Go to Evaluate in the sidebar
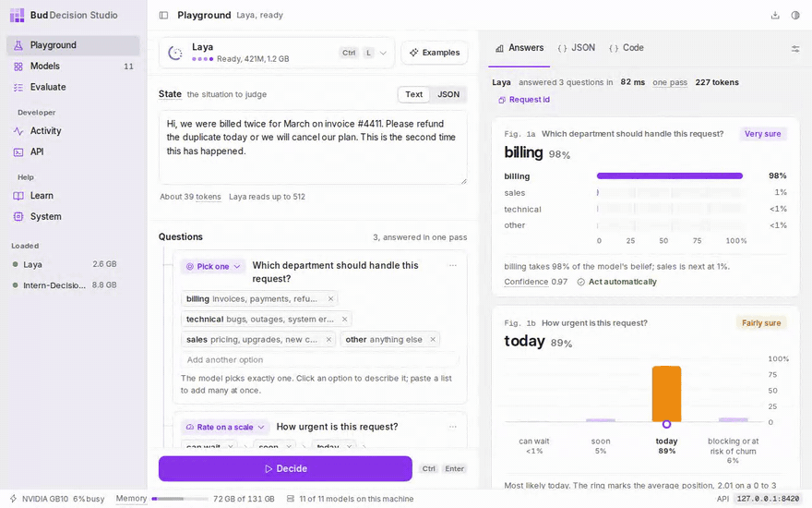This screenshot has width=812, height=508. pyautogui.click(x=73, y=87)
